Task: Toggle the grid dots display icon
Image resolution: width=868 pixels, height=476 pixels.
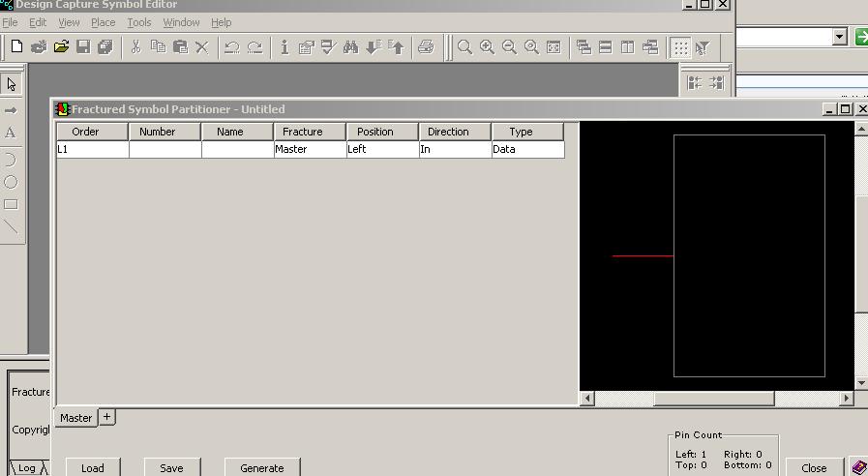Action: pos(680,47)
